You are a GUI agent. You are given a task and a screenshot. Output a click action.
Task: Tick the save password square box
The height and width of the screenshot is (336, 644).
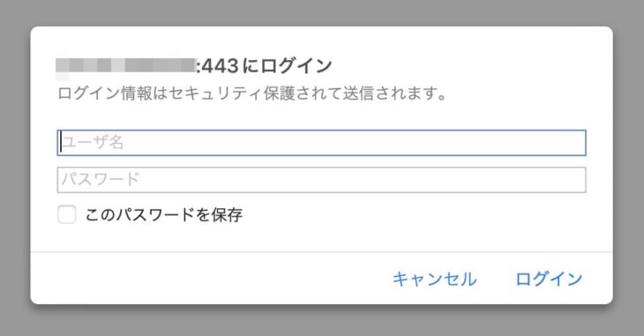tap(66, 214)
